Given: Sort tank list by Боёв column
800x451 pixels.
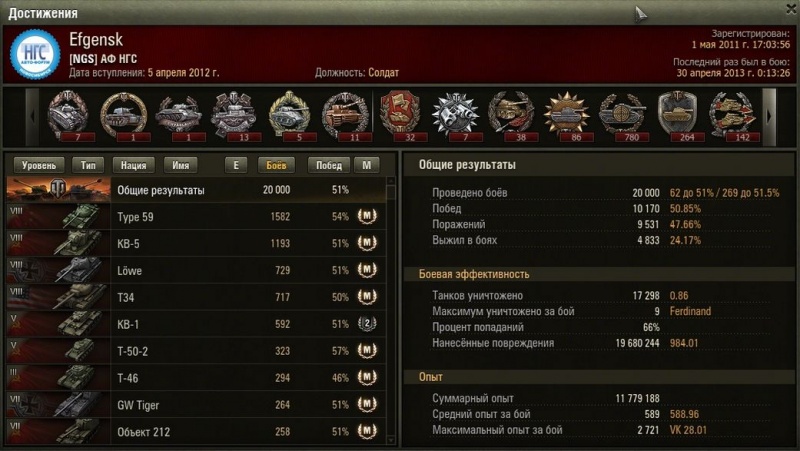Looking at the screenshot, I should pyautogui.click(x=276, y=165).
